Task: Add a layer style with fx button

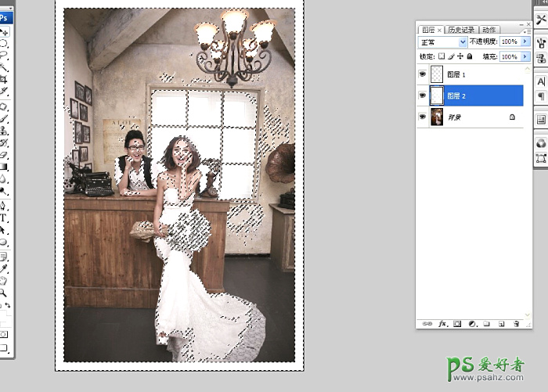Action: (x=442, y=323)
